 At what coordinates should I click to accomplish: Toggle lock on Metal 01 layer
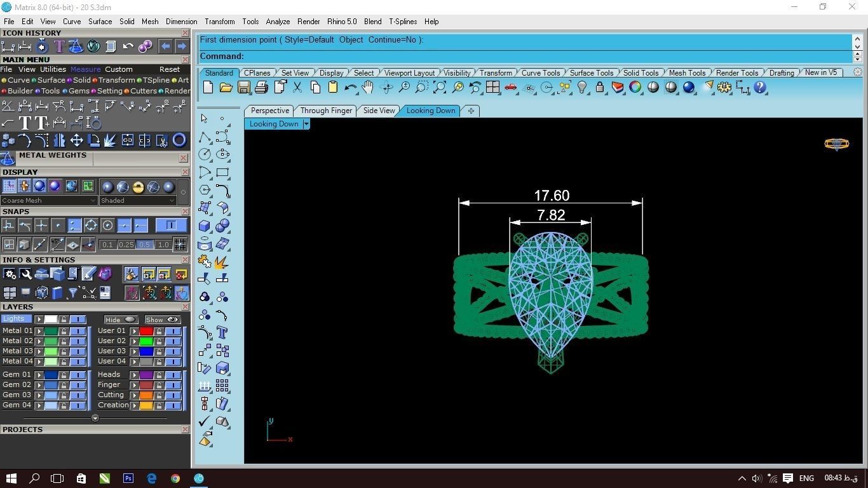click(x=64, y=331)
